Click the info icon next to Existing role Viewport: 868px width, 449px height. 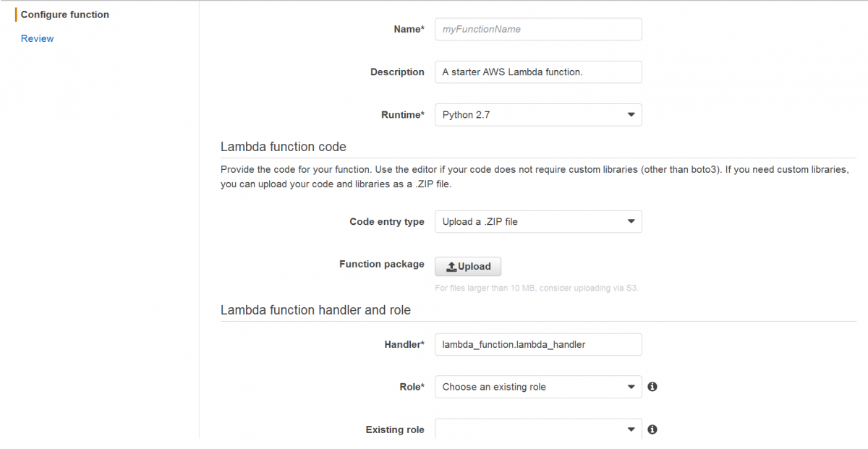(x=652, y=429)
